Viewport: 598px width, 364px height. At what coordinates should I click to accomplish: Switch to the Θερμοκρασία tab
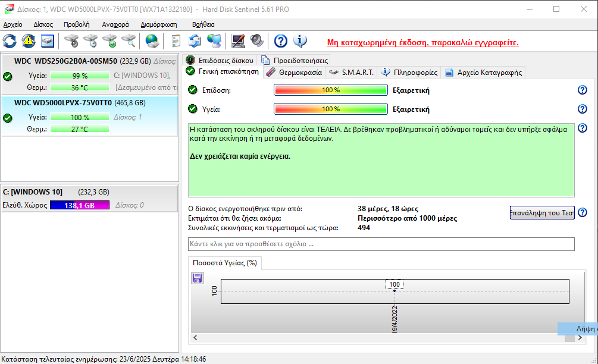[x=294, y=73]
